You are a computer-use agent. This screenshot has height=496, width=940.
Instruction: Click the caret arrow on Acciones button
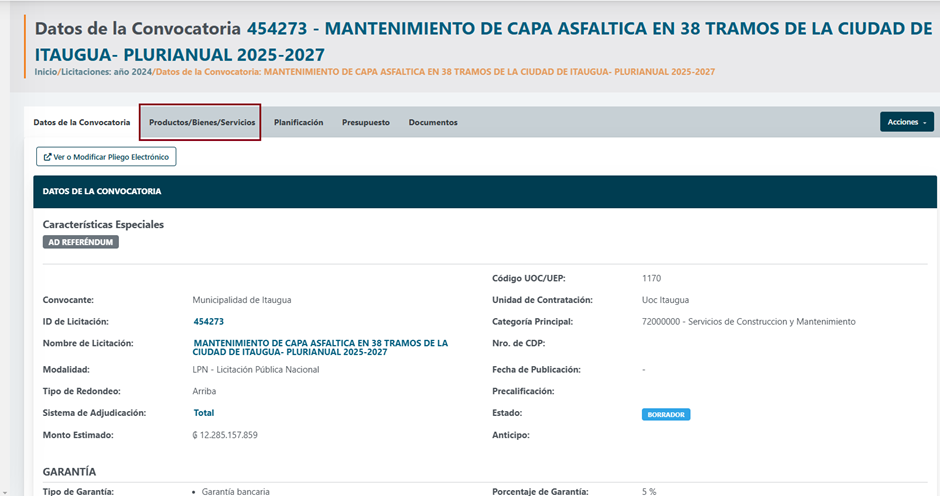(925, 123)
